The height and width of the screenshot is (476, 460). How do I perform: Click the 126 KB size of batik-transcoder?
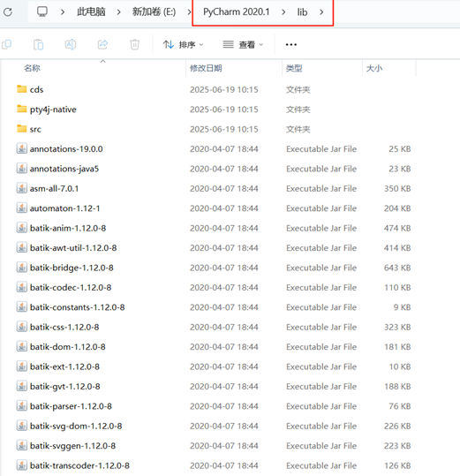[x=397, y=465]
